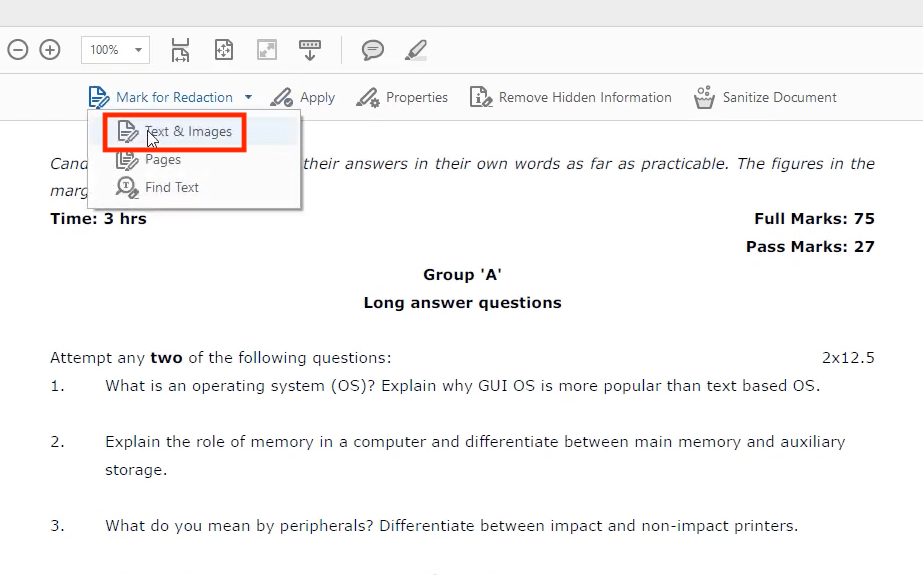Click the Mark for Redaction label
Image resolution: width=923 pixels, height=575 pixels.
(174, 97)
